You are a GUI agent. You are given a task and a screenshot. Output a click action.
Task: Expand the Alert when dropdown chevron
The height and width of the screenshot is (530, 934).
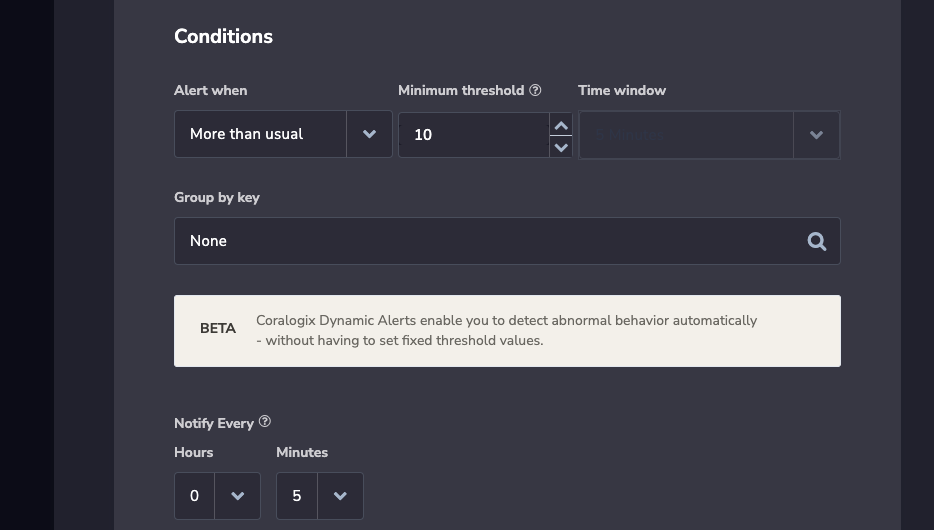369,134
